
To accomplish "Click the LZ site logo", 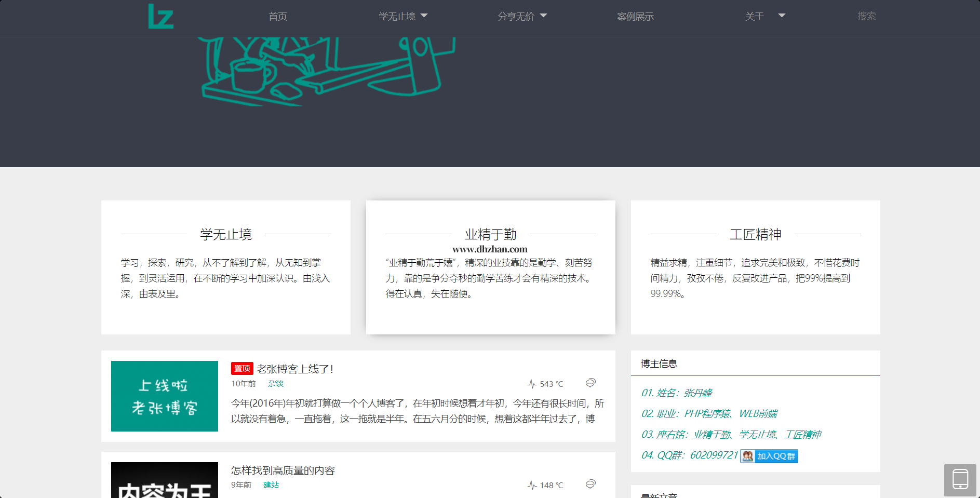I will click(x=160, y=17).
